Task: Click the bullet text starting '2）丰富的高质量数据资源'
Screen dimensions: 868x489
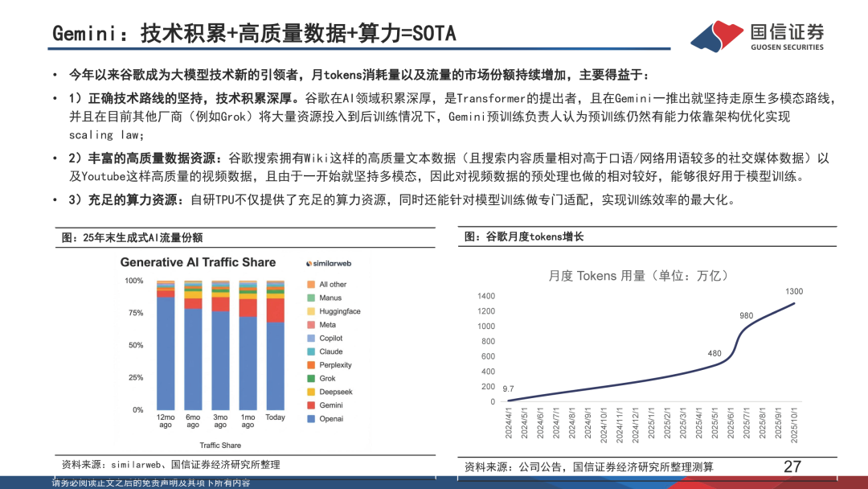Action: click(449, 167)
